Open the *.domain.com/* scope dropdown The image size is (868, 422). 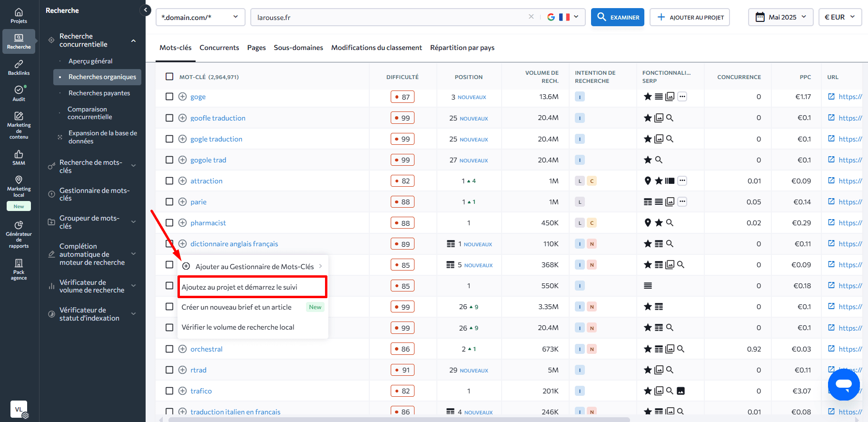pos(200,17)
